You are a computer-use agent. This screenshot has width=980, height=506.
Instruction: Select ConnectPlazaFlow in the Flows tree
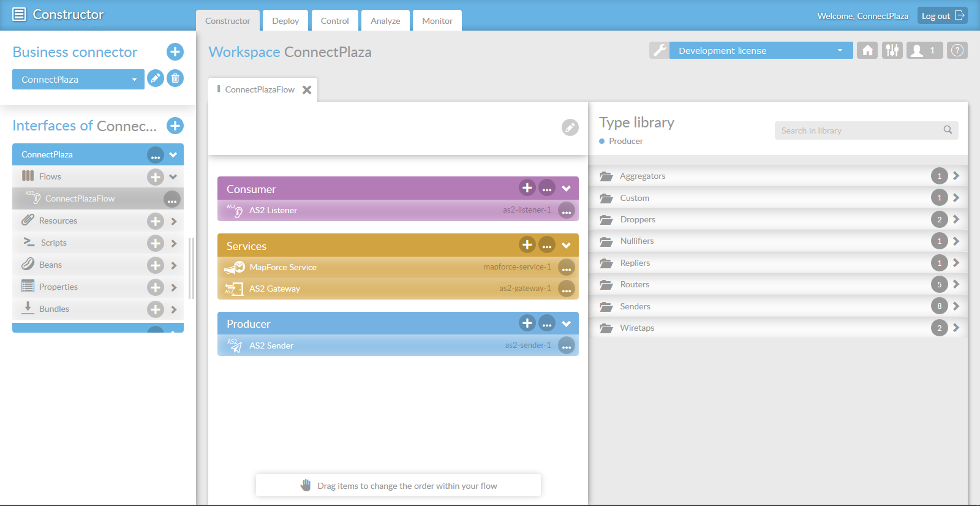click(x=80, y=198)
